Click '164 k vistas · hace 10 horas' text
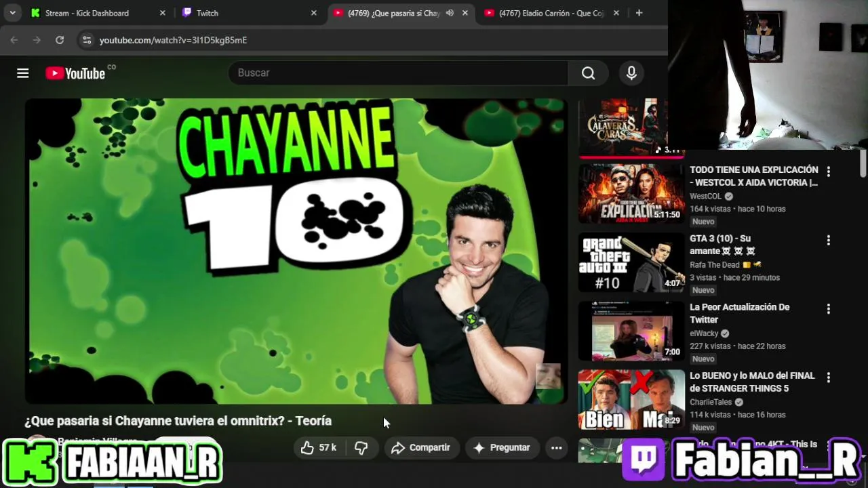The image size is (868, 488). pyautogui.click(x=738, y=209)
